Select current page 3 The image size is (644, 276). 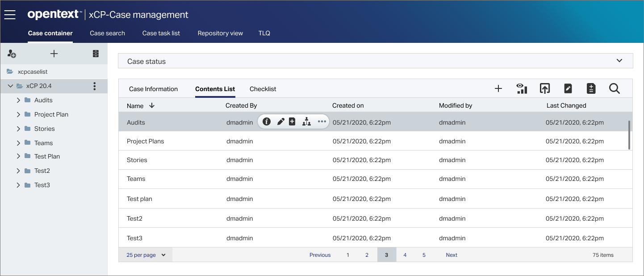pos(387,255)
